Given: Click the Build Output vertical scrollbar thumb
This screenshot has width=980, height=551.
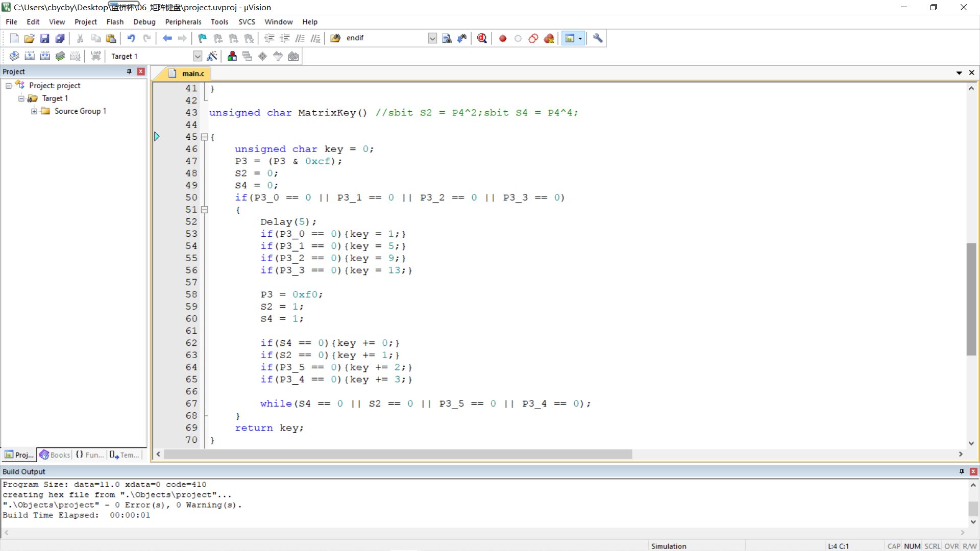Looking at the screenshot, I should pos(973,509).
